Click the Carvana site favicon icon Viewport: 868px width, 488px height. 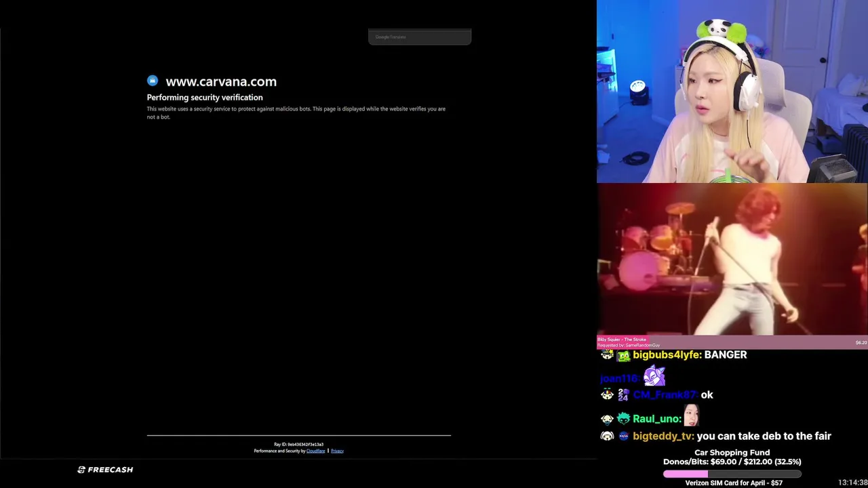tap(153, 81)
